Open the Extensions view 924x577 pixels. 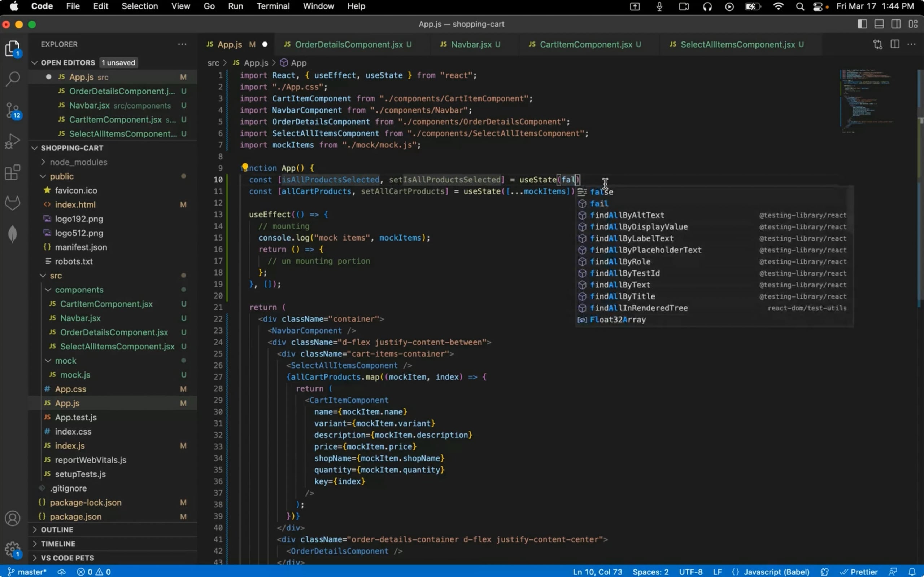coord(13,172)
